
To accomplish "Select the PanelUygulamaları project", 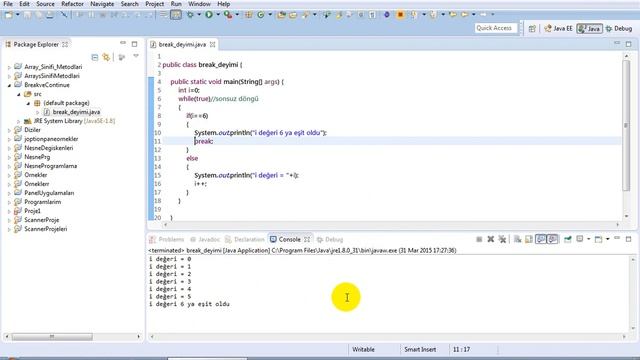I will click(x=49, y=193).
